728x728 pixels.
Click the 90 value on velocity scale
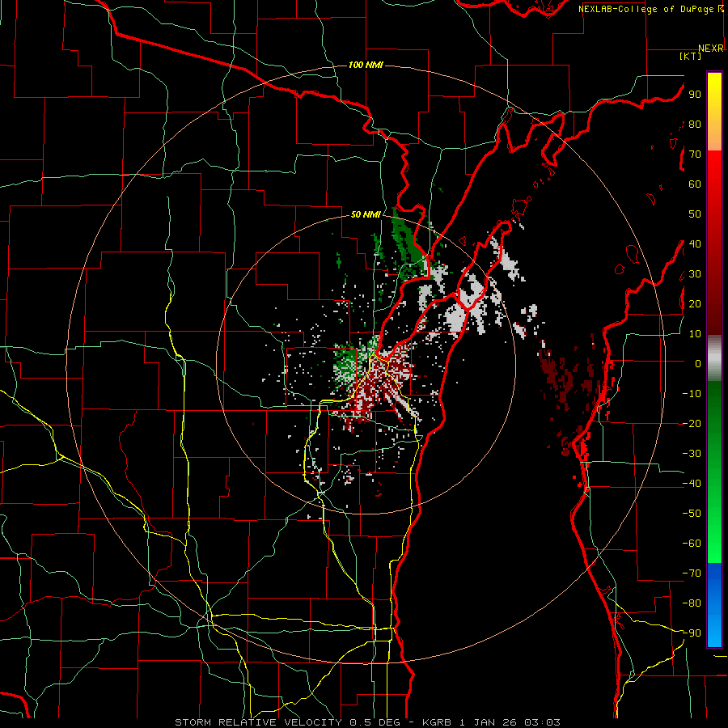coord(695,95)
